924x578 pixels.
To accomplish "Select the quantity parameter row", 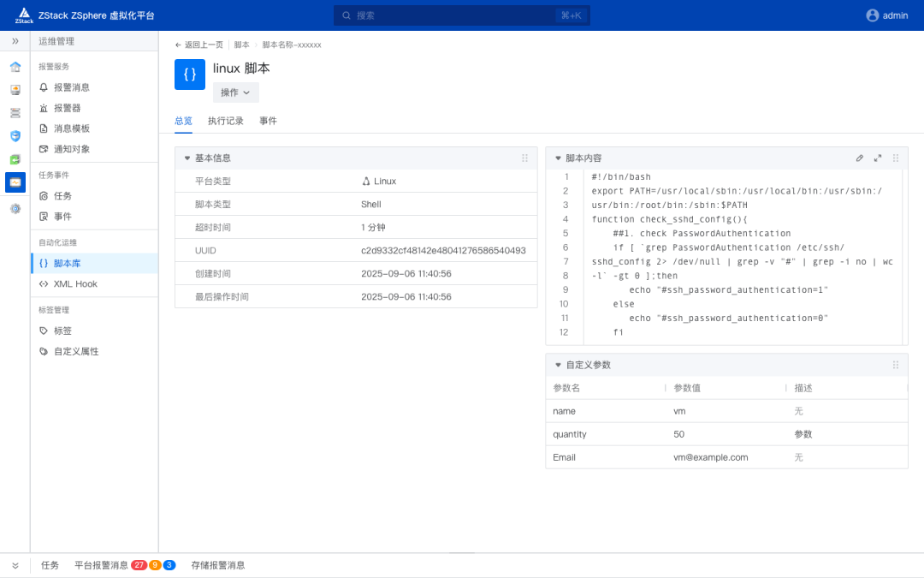I will pyautogui.click(x=726, y=434).
